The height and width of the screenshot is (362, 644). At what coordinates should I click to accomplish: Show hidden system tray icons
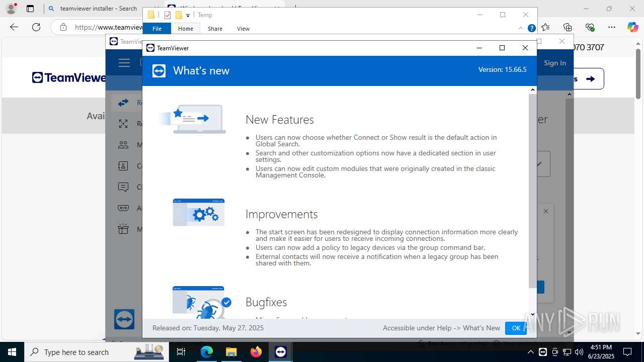tap(531, 352)
